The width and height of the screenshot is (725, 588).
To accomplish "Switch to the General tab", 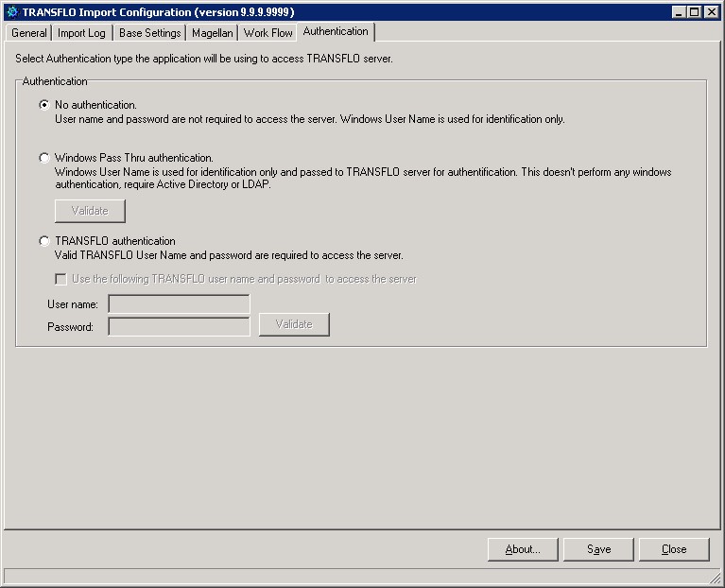I will (x=28, y=33).
